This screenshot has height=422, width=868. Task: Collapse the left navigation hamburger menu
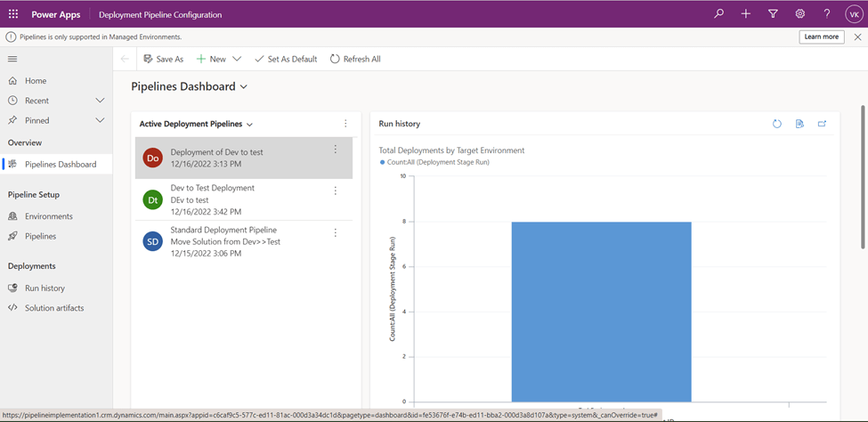(12, 59)
